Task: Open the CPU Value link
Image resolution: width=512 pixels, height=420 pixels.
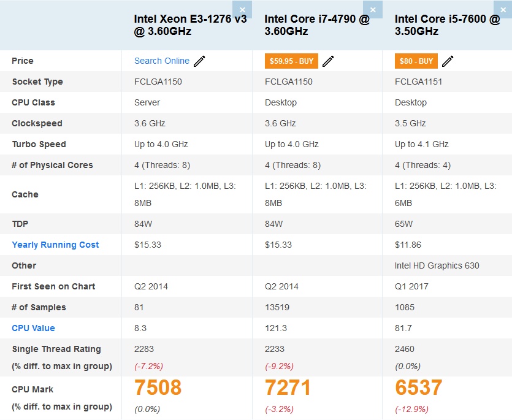Action: [x=32, y=328]
